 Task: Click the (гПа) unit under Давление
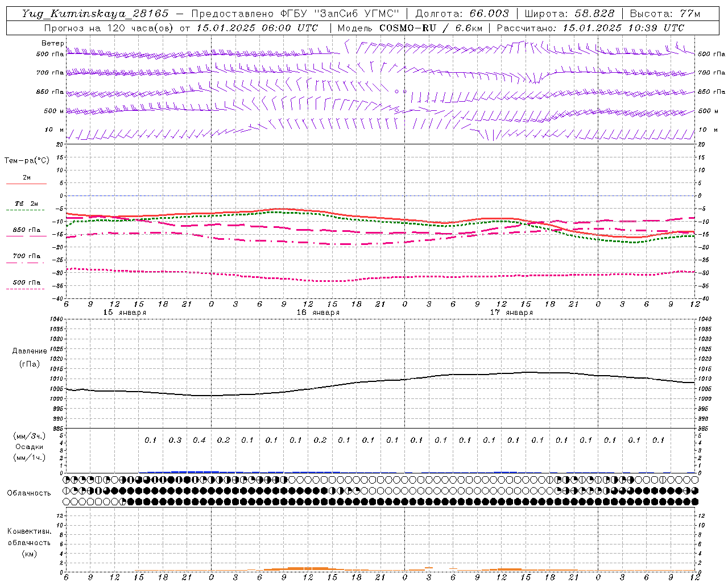pyautogui.click(x=30, y=364)
